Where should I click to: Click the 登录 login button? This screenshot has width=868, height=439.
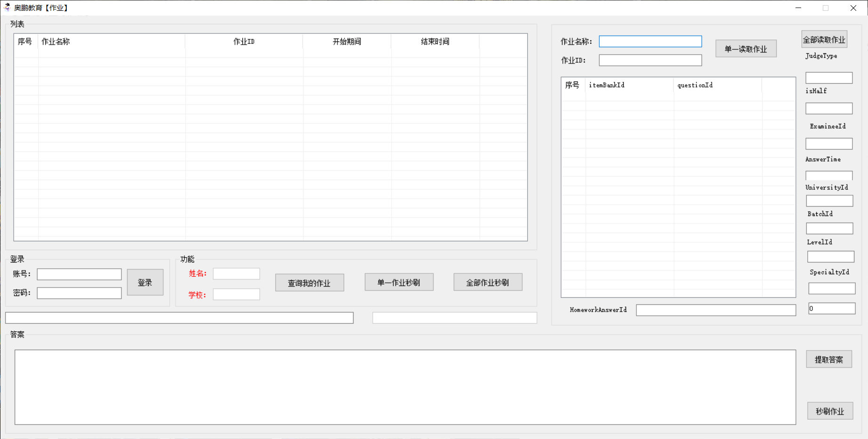[145, 282]
